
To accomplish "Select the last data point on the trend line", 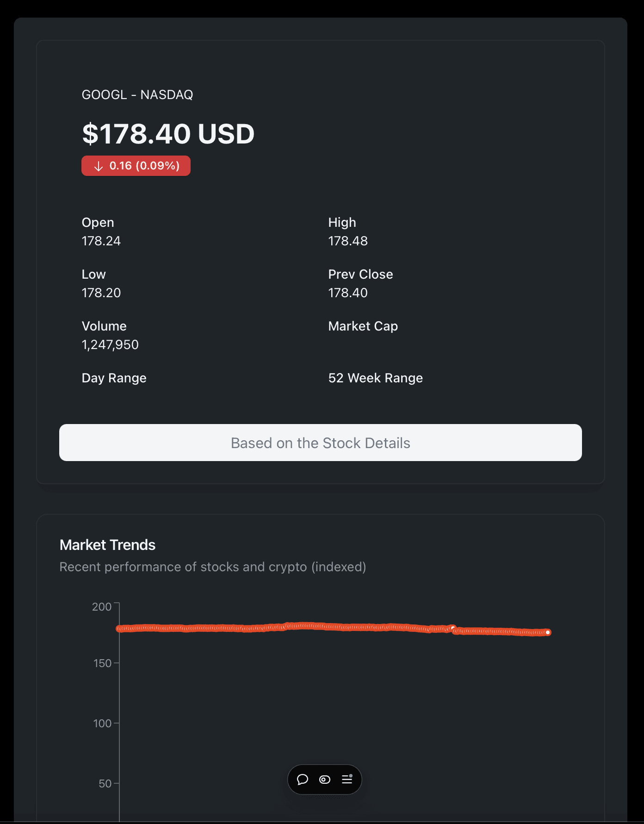I will point(548,631).
